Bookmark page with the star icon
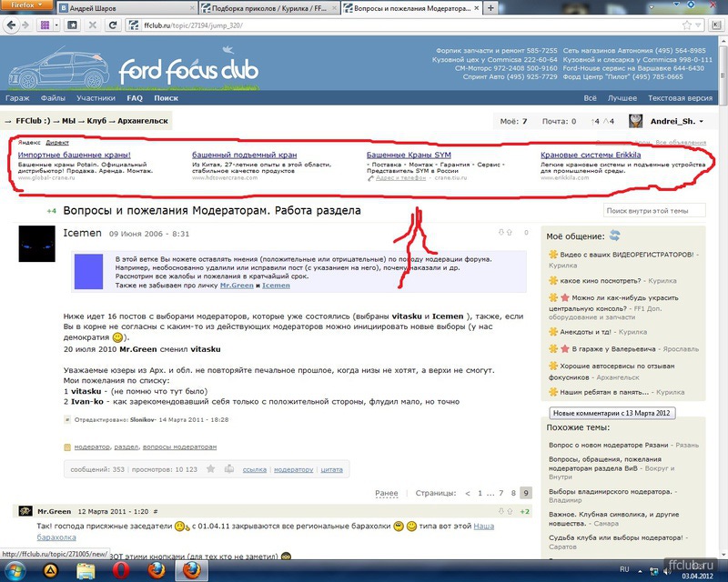Image resolution: width=728 pixels, height=582 pixels. (687, 25)
